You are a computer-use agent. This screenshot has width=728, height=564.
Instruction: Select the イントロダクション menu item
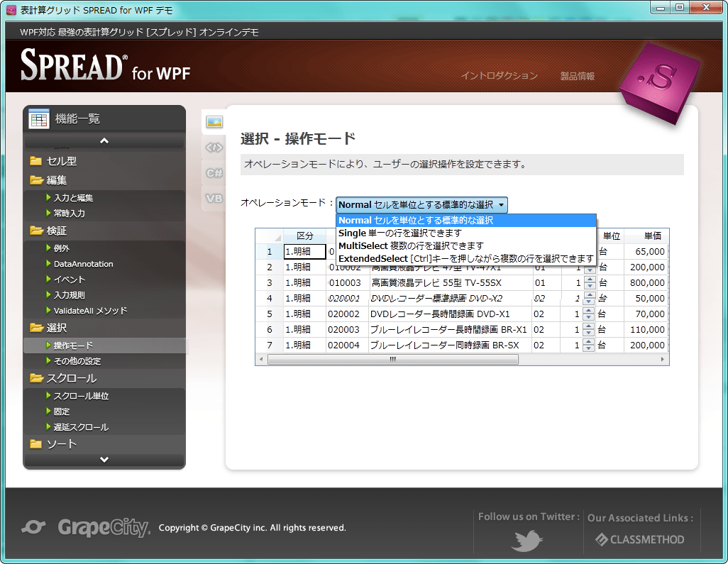click(x=499, y=76)
